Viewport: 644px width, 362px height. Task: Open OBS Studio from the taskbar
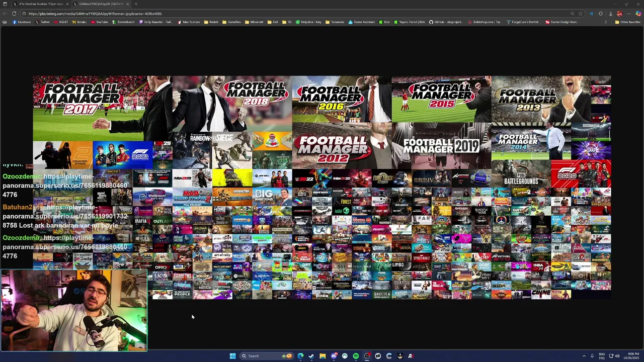[x=367, y=356]
